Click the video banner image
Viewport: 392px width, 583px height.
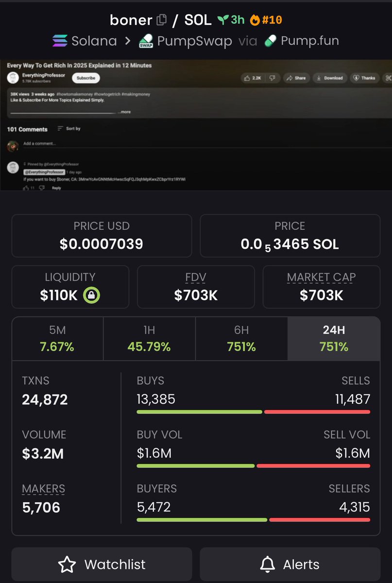click(x=196, y=125)
